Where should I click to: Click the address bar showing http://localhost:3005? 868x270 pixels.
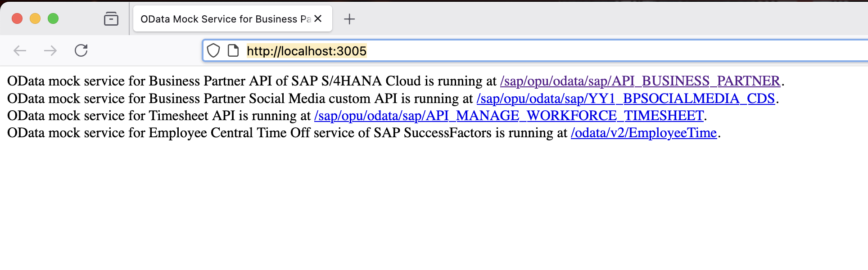[x=536, y=51]
